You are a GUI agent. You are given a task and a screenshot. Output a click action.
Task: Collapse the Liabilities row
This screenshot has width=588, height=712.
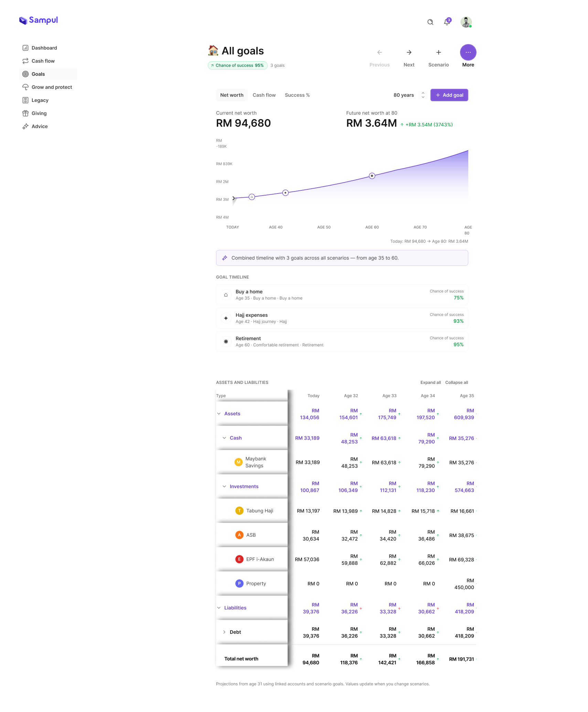click(x=219, y=608)
